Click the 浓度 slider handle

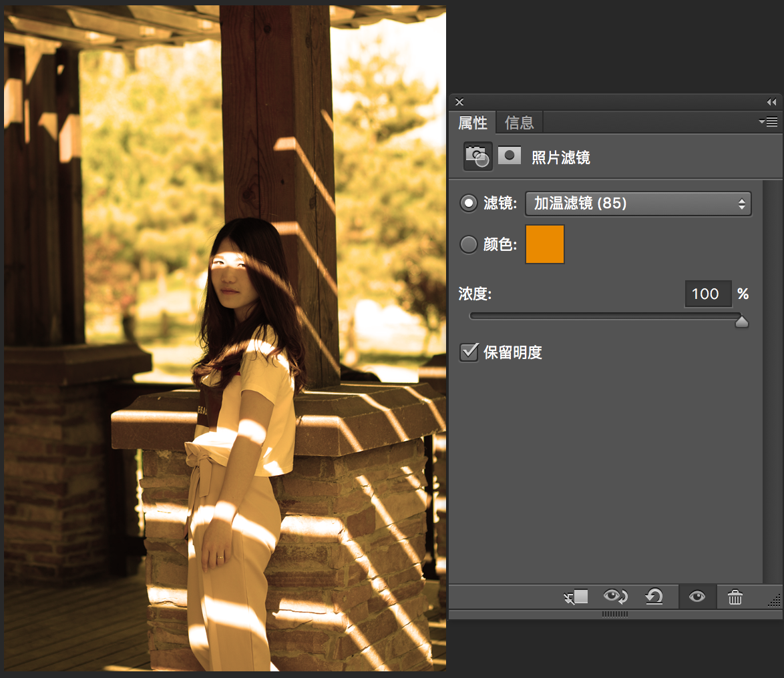(741, 321)
